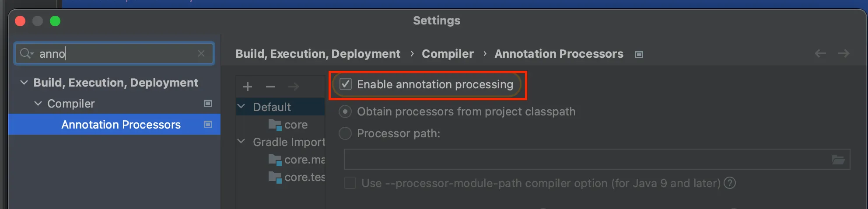Enable the --processor-module-path compiler option checkbox
The height and width of the screenshot is (209, 868).
(350, 183)
